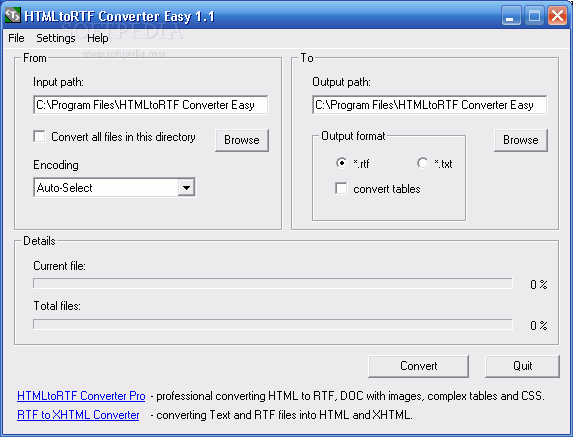Maximize the HTMLtoRTF Converter window
Screen dimensions: 573x437
click(534, 16)
